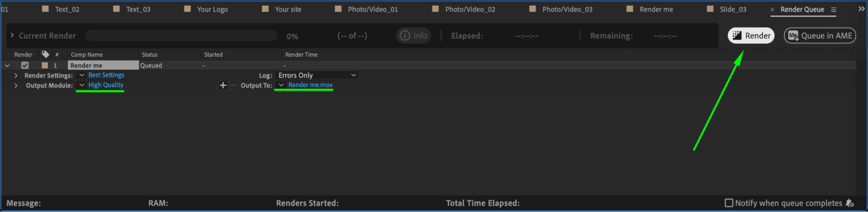This screenshot has height=212, width=868.
Task: Enable Notify when queue completes checkbox
Action: click(729, 203)
